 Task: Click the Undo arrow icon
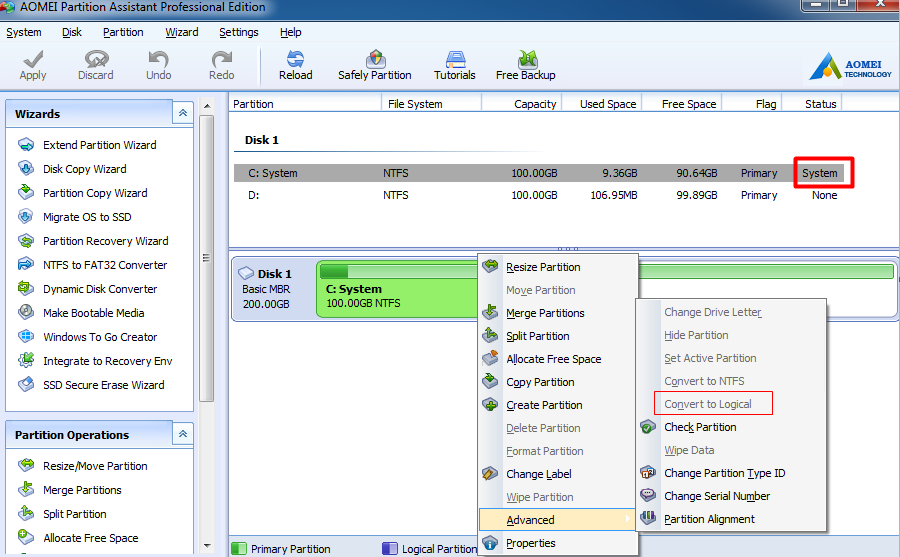point(158,59)
